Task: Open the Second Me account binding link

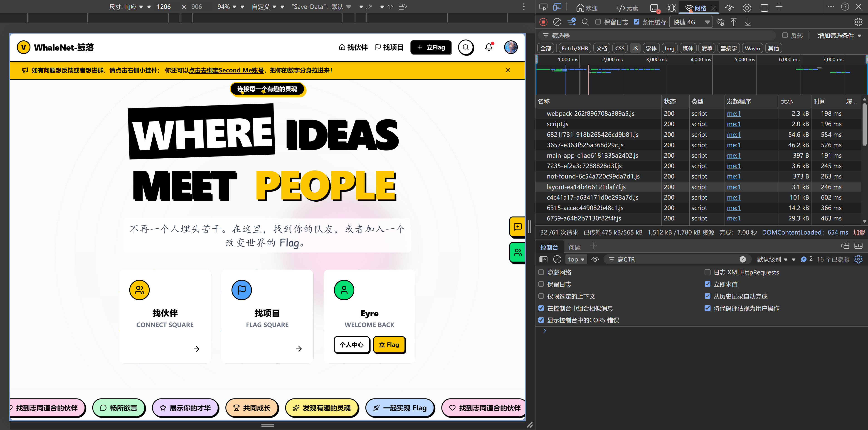Action: pyautogui.click(x=226, y=70)
